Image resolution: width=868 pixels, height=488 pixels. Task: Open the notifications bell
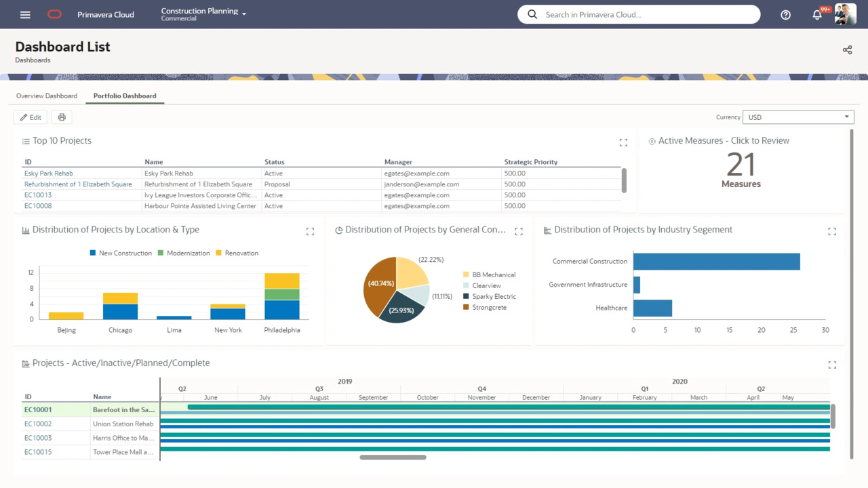[x=817, y=15]
